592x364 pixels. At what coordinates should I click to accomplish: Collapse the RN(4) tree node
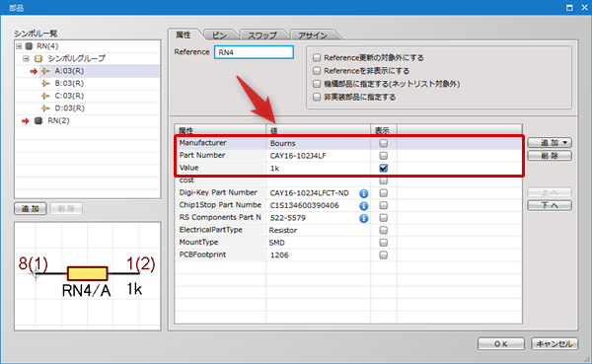tap(19, 46)
